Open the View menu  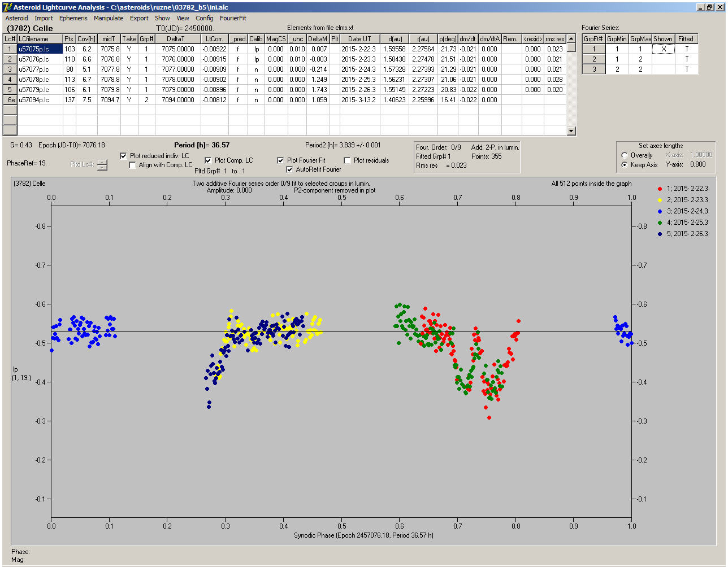pyautogui.click(x=183, y=18)
